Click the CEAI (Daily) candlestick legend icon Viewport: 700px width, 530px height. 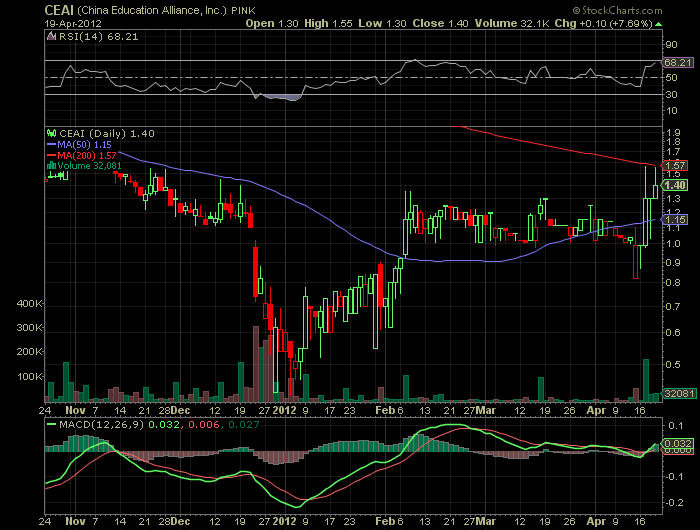(x=52, y=134)
